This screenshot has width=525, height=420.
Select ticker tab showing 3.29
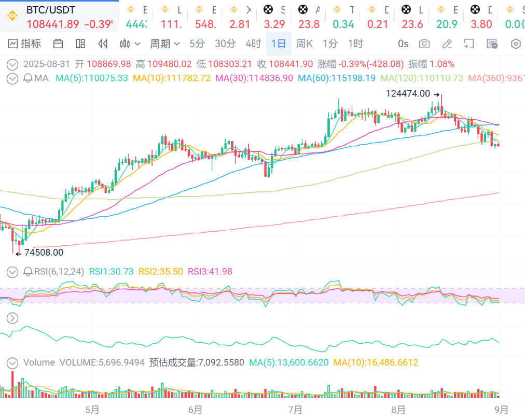274,17
